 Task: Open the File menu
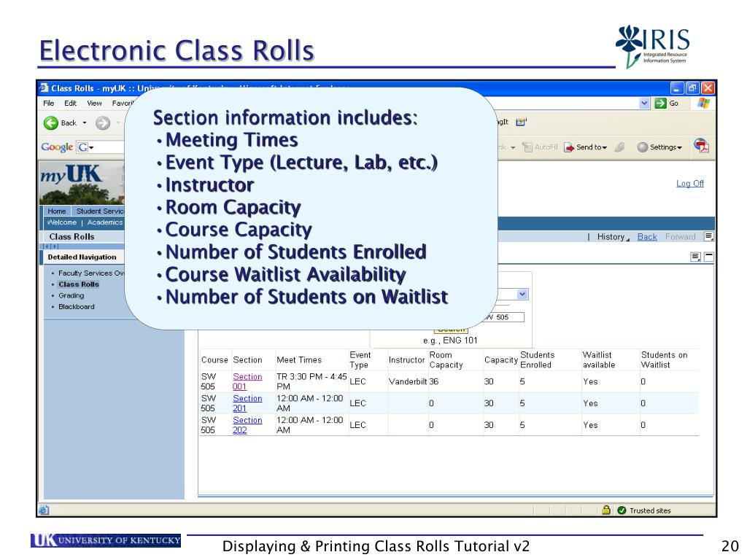coord(49,104)
